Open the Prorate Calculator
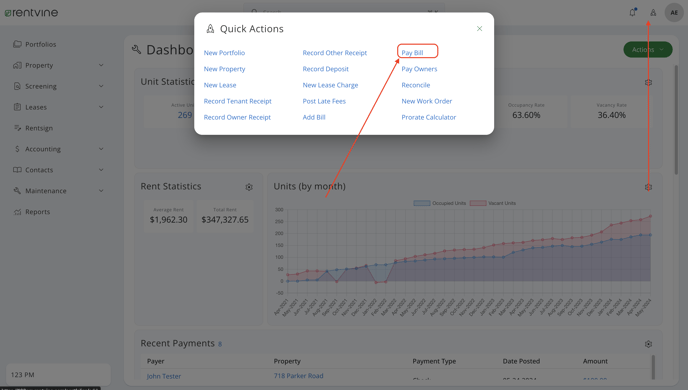688x390 pixels. 429,117
